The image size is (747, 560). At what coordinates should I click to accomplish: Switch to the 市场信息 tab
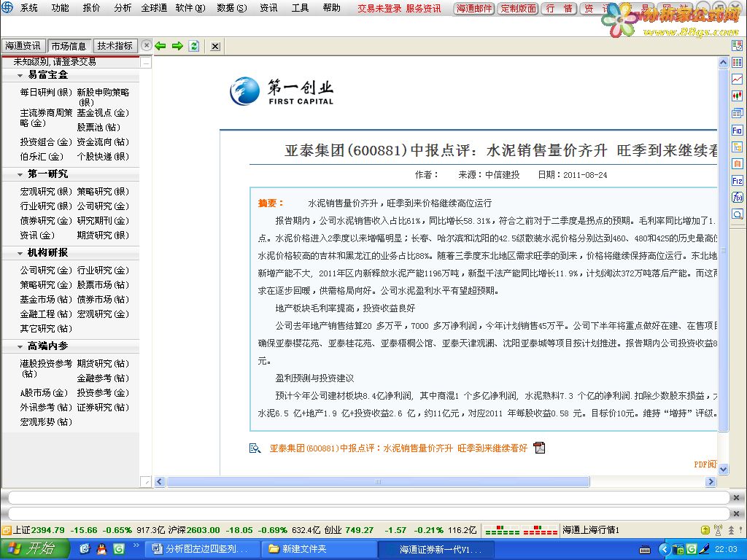tap(69, 46)
